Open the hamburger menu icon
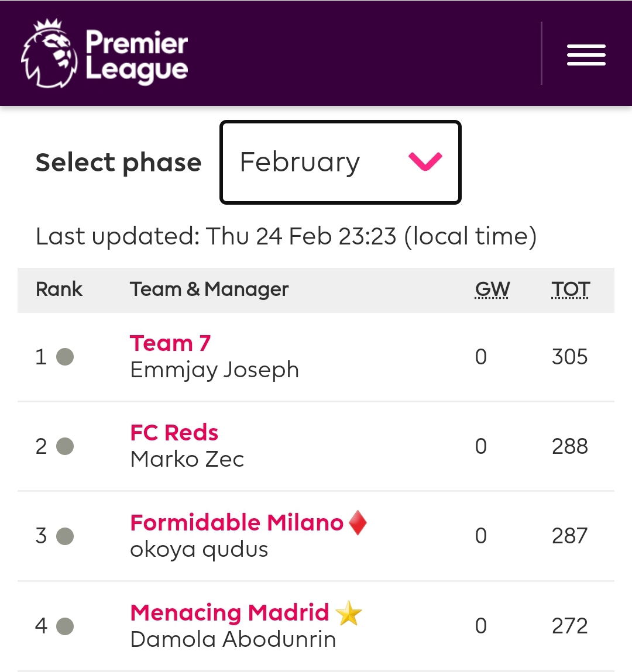The image size is (632, 672). coord(586,55)
